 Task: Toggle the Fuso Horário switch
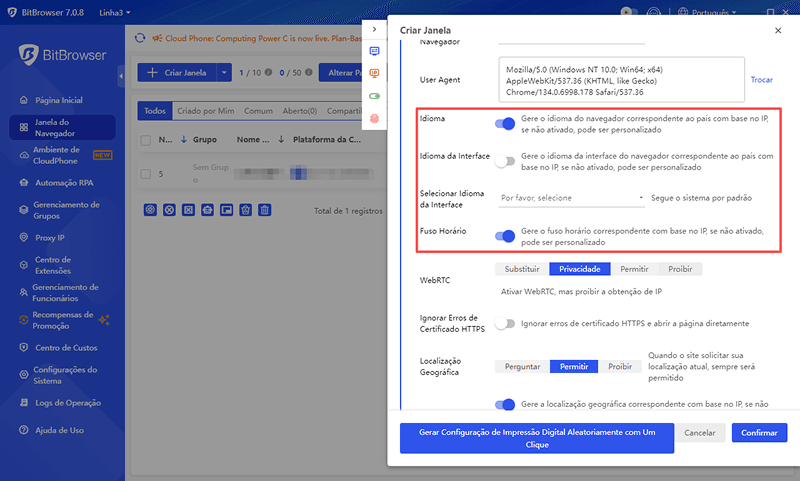point(505,236)
